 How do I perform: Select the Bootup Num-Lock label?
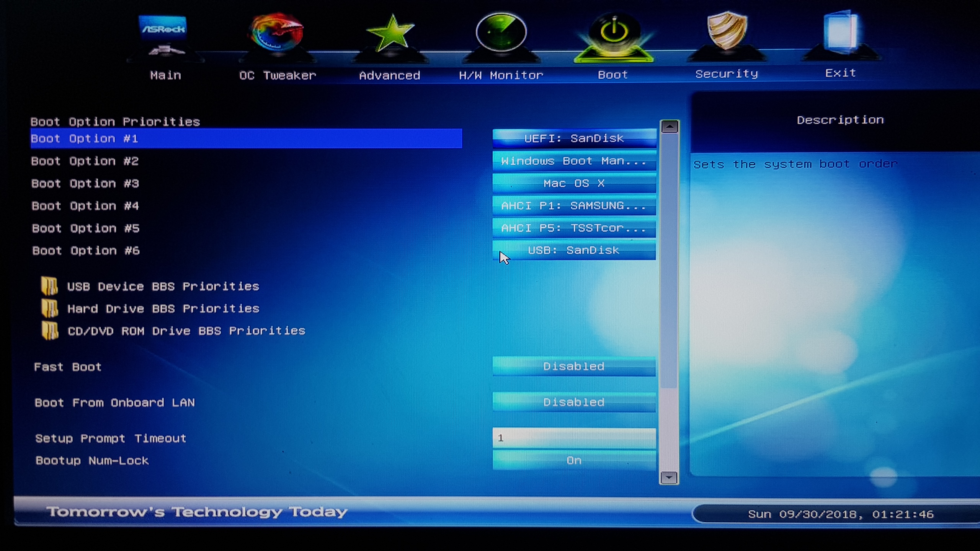[92, 460]
